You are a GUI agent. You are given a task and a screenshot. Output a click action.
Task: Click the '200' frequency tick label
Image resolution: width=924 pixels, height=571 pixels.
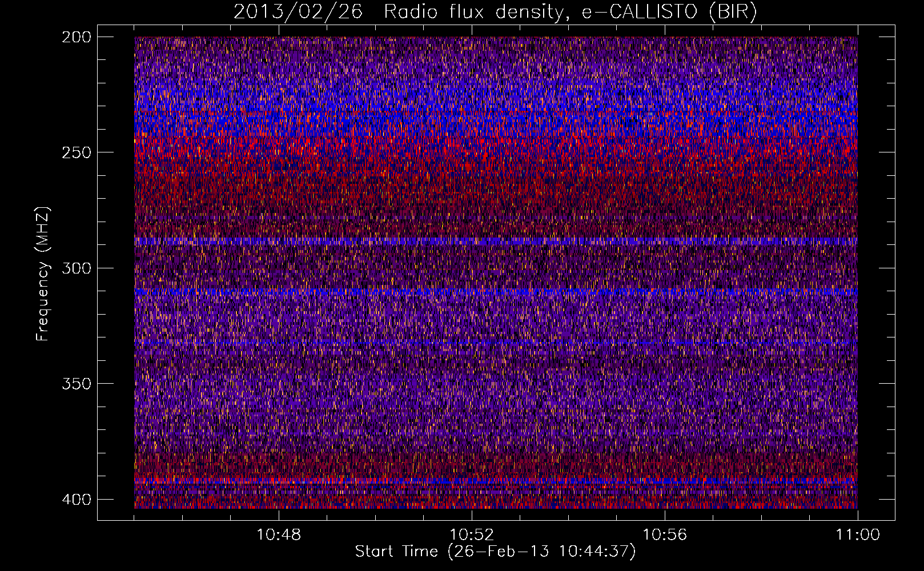[x=77, y=37]
